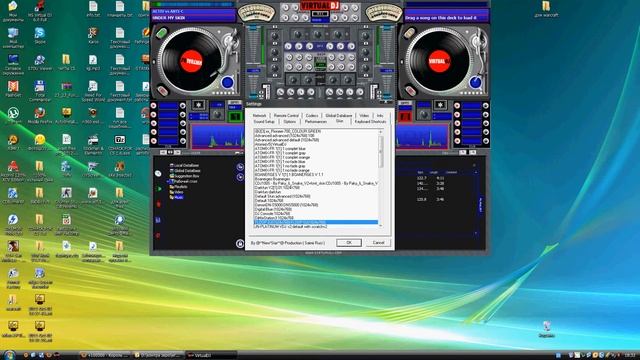Image resolution: width=640 pixels, height=360 pixels.
Task: Open the Options tab in Settings
Action: 289,122
